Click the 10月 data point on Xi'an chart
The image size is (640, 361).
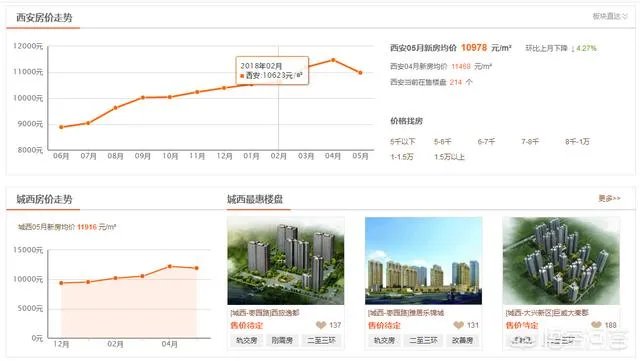pyautogui.click(x=170, y=97)
